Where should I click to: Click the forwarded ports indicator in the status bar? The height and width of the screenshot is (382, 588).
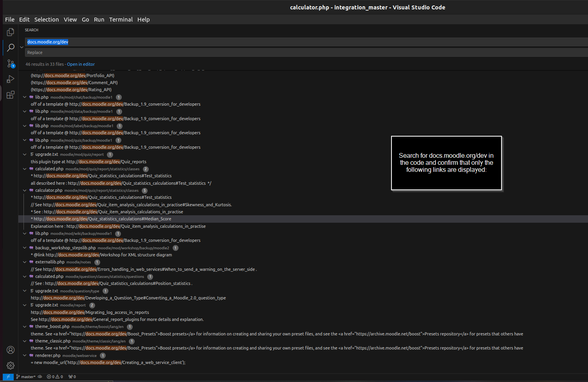pyautogui.click(x=72, y=377)
